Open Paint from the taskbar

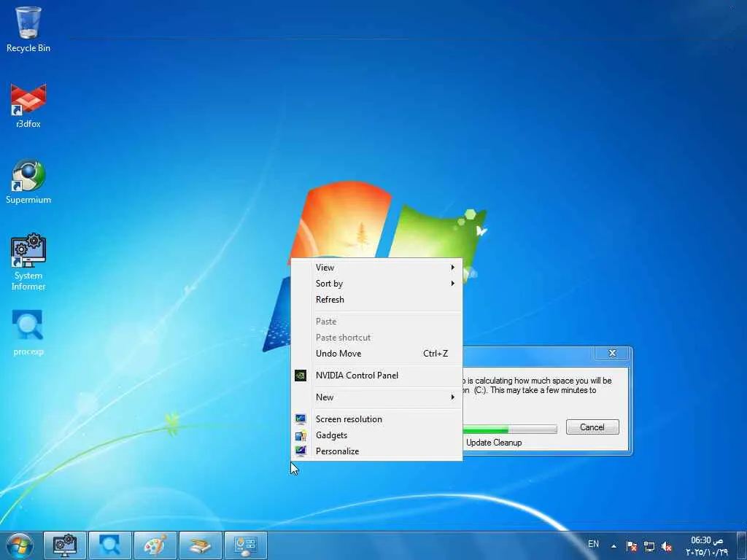pos(155,545)
